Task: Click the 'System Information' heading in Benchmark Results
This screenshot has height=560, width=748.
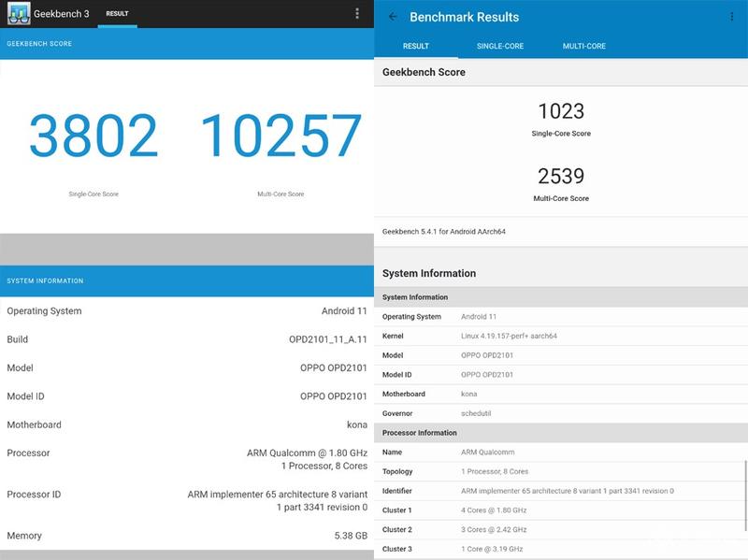Action: click(429, 273)
